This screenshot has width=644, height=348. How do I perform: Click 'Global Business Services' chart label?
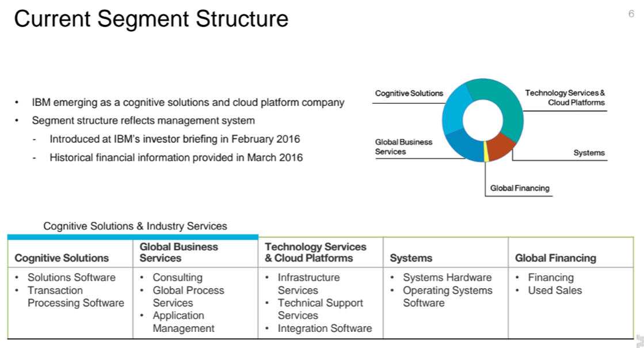click(x=404, y=147)
